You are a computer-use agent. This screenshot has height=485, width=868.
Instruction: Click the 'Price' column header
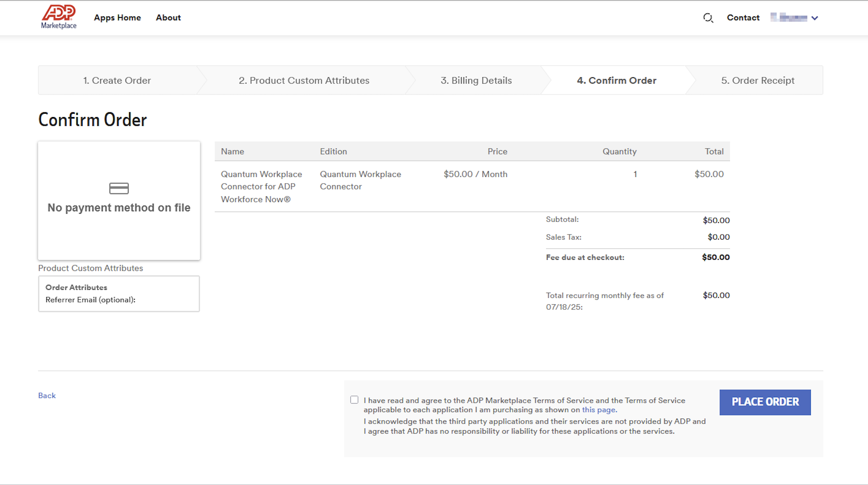tap(497, 151)
